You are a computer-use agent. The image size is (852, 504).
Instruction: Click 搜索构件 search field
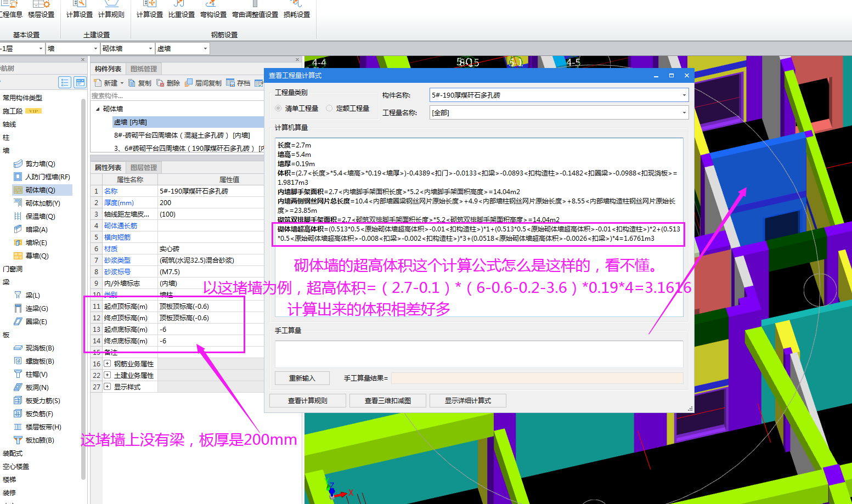pyautogui.click(x=177, y=96)
